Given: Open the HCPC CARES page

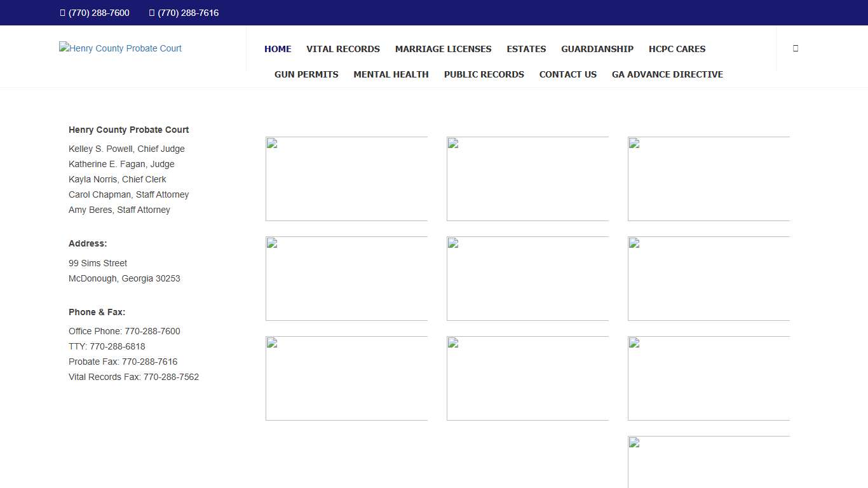Looking at the screenshot, I should pos(677,49).
